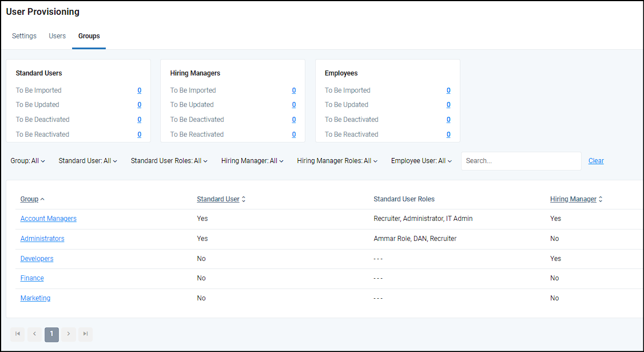Expand the Standard User filter
The image size is (644, 352).
87,161
